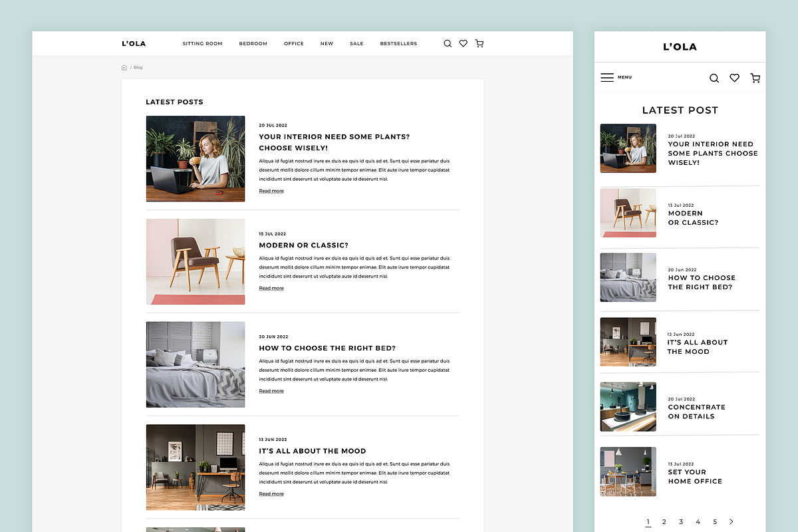Click Read more under Modern or Classic
798x532 pixels.
(271, 288)
